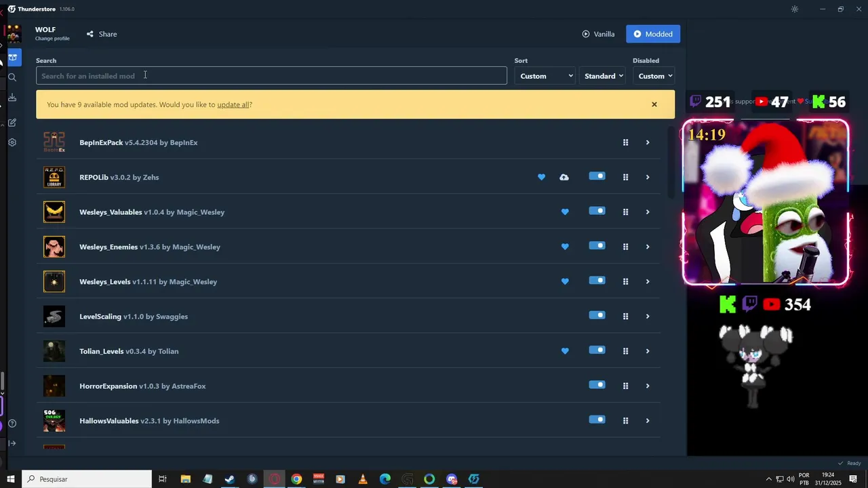Click the drag handle on Wesleys_Enemies row
The width and height of the screenshot is (868, 488).
click(x=625, y=247)
